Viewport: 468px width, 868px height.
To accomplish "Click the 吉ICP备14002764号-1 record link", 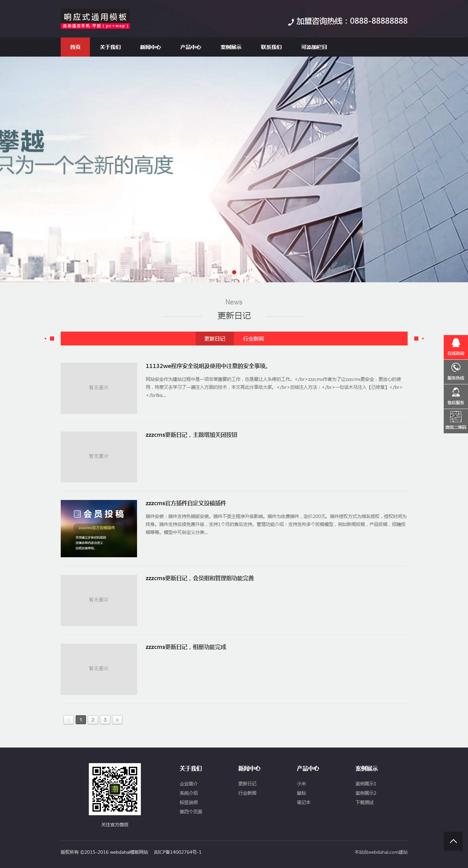I will [x=178, y=852].
